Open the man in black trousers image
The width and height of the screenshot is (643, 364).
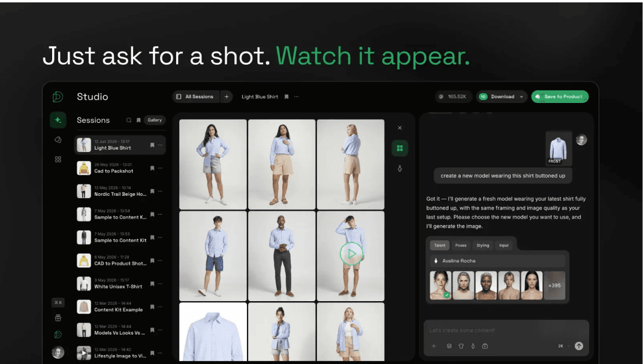click(282, 256)
